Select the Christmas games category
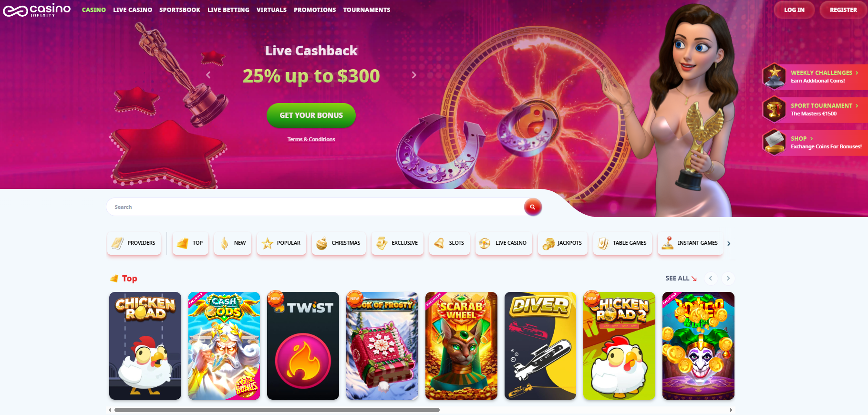 [339, 243]
